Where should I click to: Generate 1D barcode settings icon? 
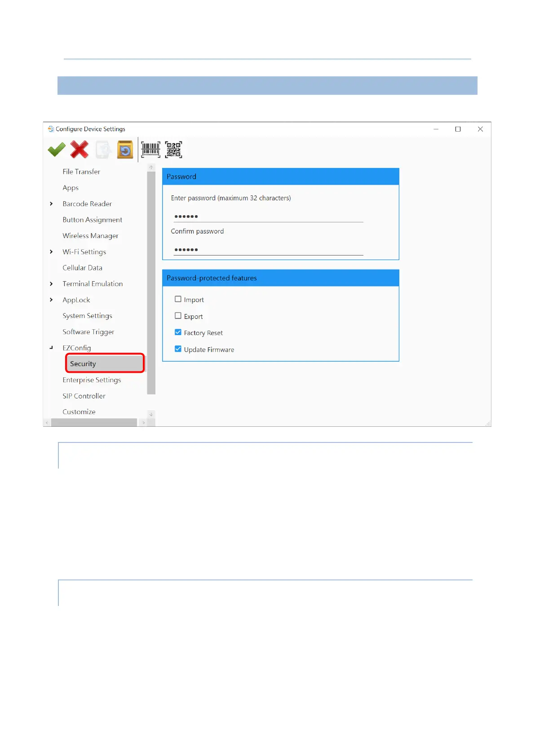[x=150, y=150]
